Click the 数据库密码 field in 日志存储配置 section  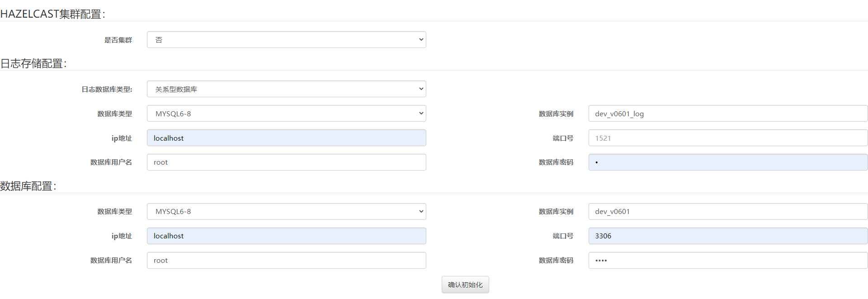[728, 162]
